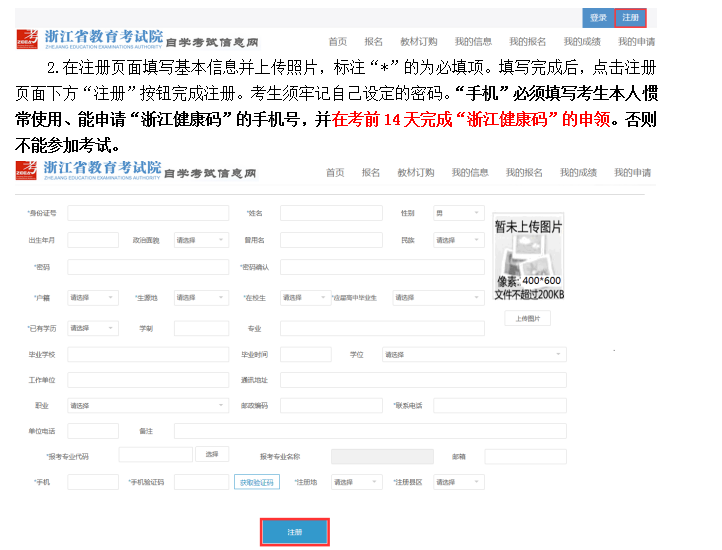The width and height of the screenshot is (722, 550).
Task: Click the 毕业时间 input field
Action: tap(305, 354)
